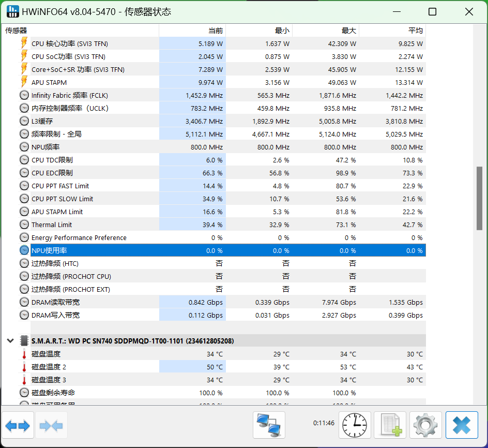Click the 5.189 W current value

(x=211, y=43)
